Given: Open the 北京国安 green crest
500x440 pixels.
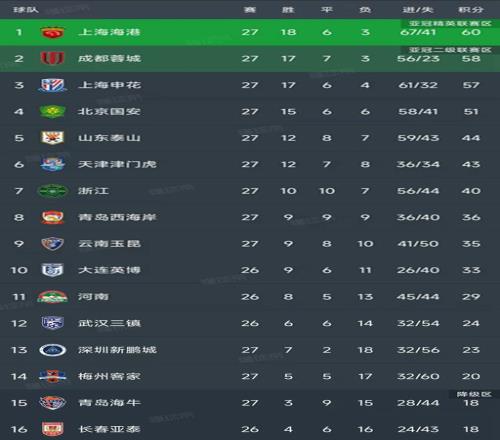Looking at the screenshot, I should (52, 111).
